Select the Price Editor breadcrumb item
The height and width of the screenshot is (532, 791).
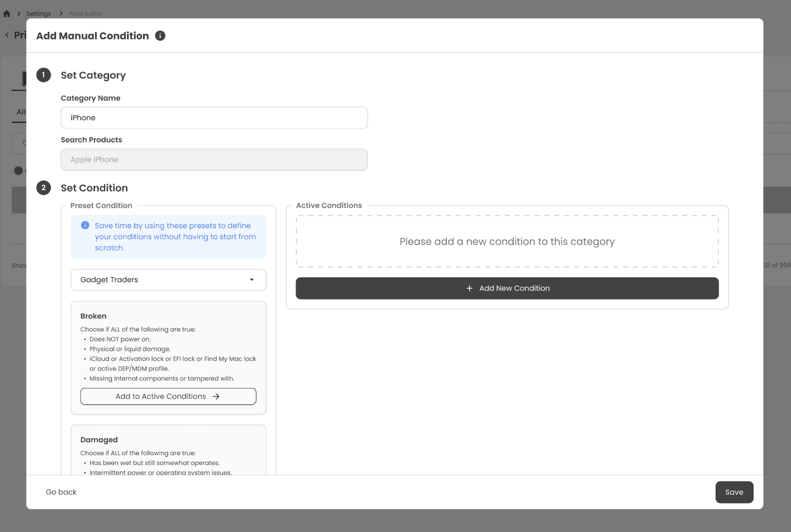[x=86, y=14]
